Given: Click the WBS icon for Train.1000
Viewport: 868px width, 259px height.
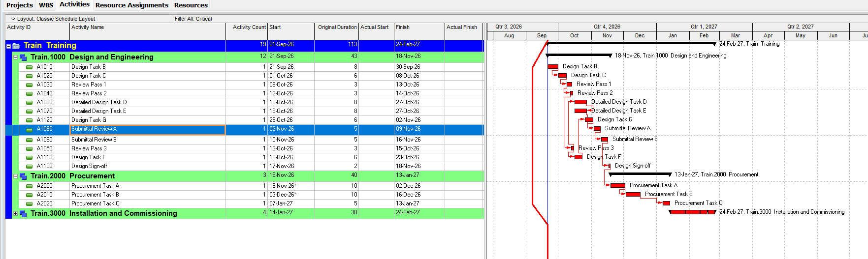Looking at the screenshot, I should (x=23, y=58).
